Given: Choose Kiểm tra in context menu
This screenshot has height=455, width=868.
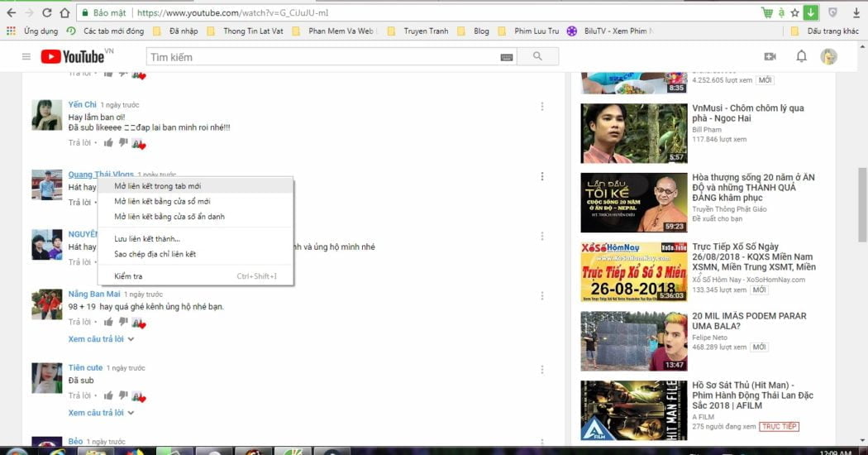Looking at the screenshot, I should coord(195,276).
